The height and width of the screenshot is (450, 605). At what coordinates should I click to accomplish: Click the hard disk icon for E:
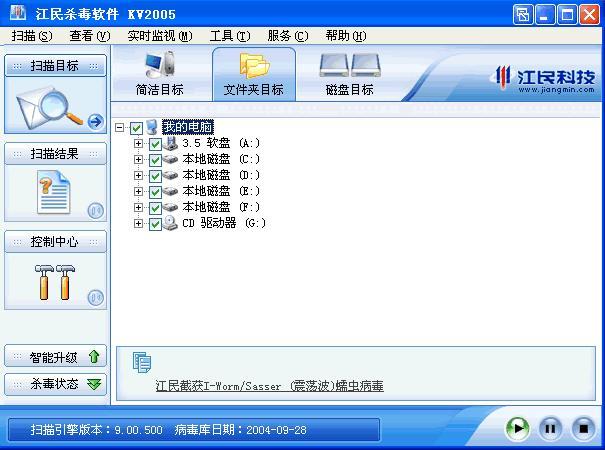[x=170, y=191]
